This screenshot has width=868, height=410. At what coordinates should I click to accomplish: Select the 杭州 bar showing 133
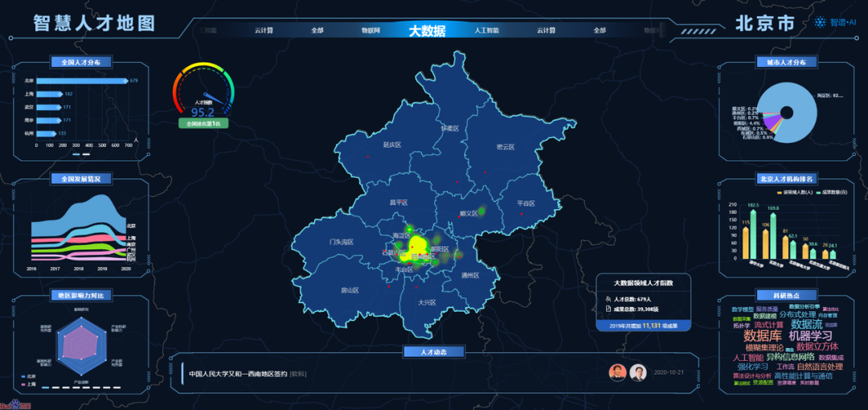tap(46, 133)
